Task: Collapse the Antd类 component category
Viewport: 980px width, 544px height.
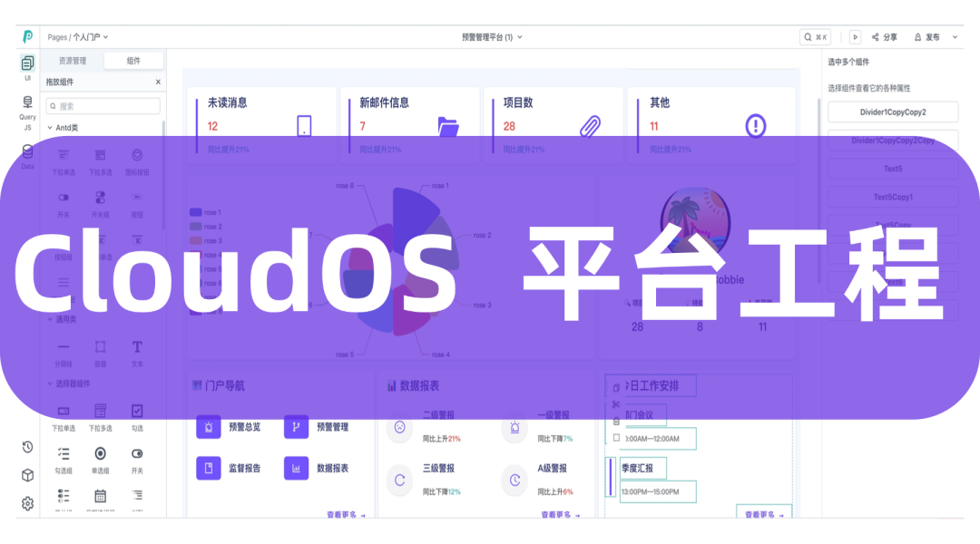Action: point(50,128)
